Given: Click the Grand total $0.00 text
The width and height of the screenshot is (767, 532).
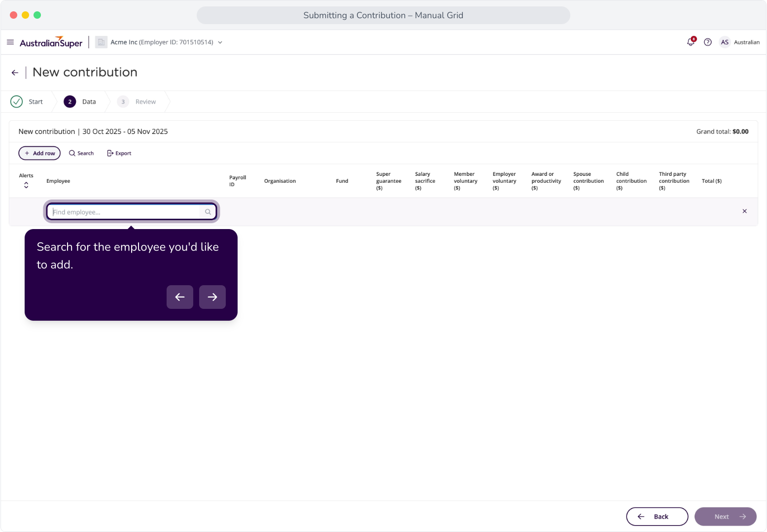Looking at the screenshot, I should click(722, 132).
